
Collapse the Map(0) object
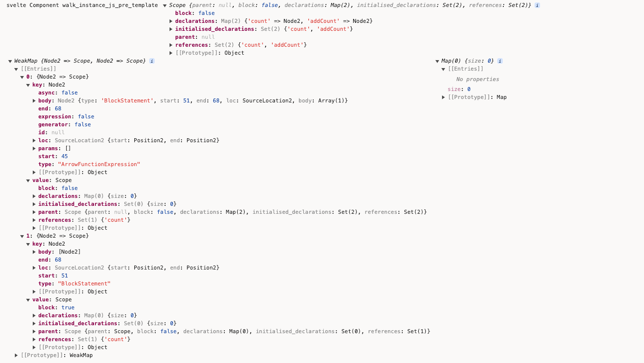pos(437,61)
